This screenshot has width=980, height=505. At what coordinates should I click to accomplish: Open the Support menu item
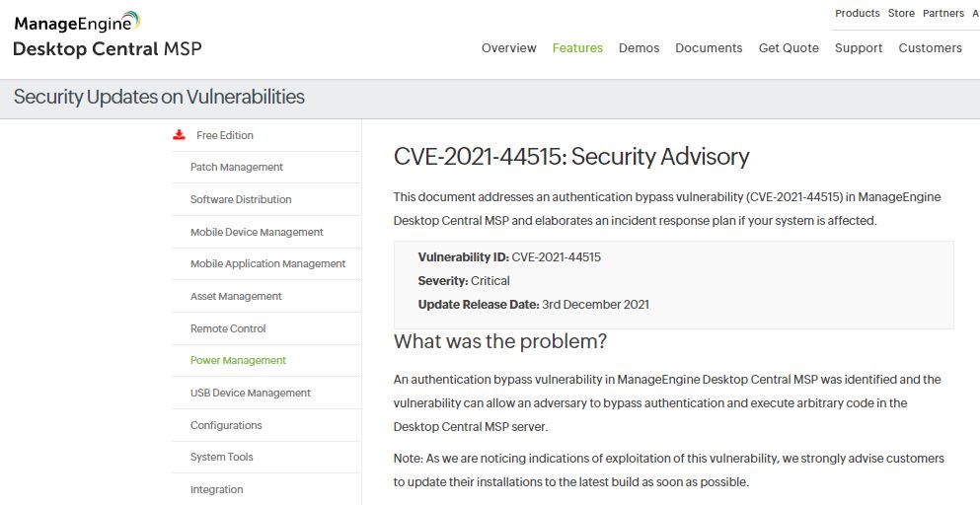(x=859, y=48)
